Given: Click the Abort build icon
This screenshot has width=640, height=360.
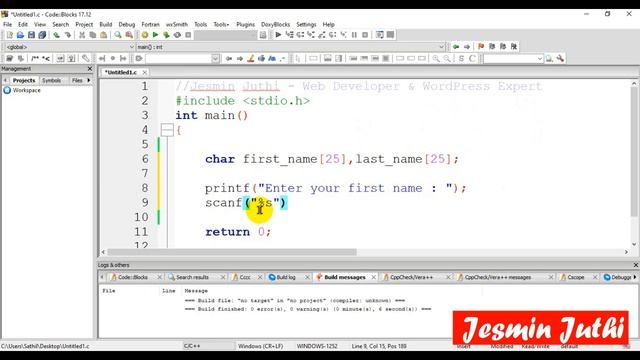Looking at the screenshot, I should click(188, 35).
